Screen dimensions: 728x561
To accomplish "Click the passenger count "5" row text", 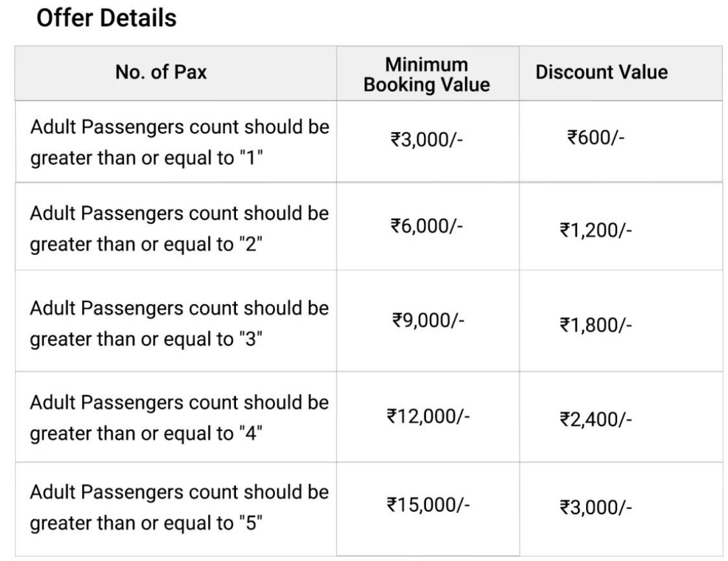I will click(179, 507).
